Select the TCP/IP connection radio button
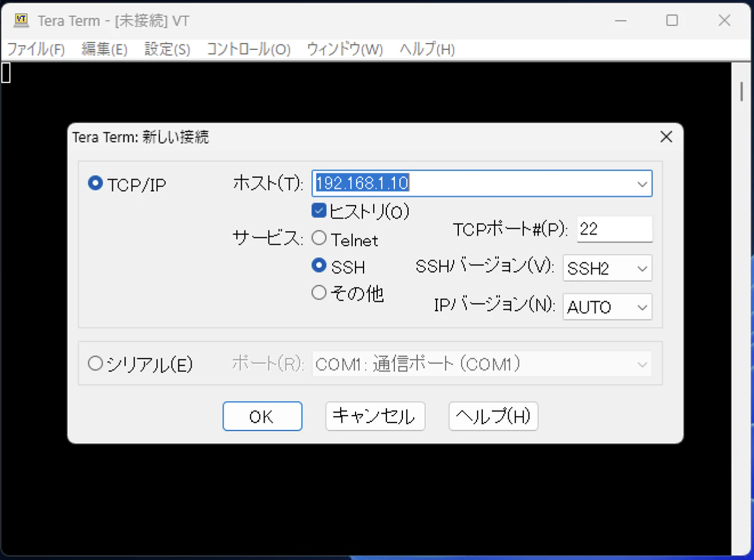The image size is (754, 560). [x=95, y=184]
